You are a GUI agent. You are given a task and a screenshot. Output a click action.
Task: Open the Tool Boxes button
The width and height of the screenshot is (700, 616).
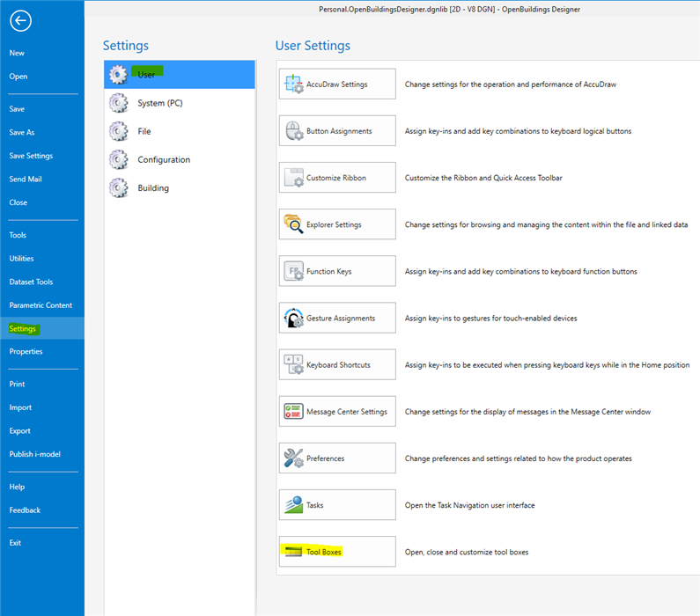coord(337,552)
